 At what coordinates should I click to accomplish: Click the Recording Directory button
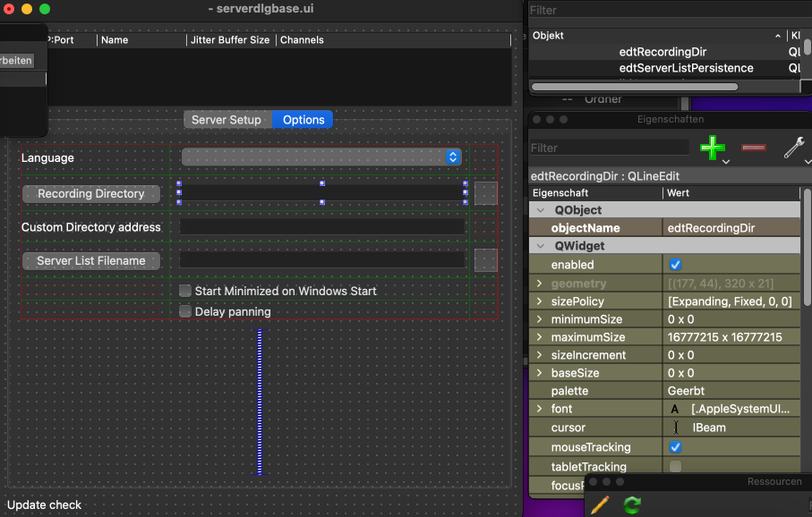pyautogui.click(x=91, y=194)
